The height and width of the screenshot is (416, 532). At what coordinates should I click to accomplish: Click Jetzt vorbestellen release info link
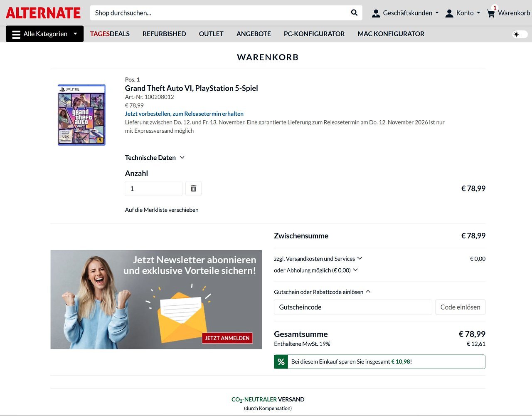pos(184,114)
